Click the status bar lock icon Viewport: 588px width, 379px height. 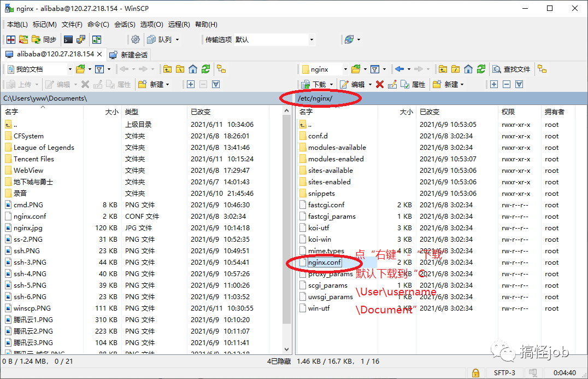click(x=475, y=372)
